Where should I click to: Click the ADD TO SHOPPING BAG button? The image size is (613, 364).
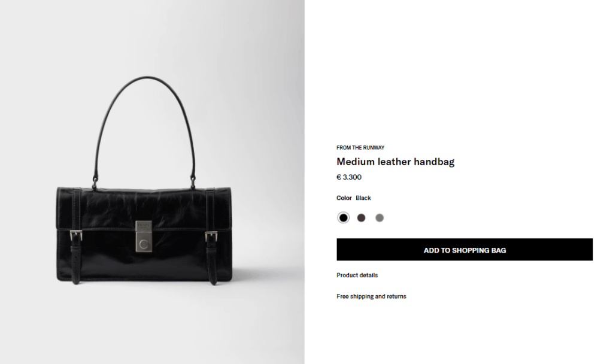coord(465,250)
